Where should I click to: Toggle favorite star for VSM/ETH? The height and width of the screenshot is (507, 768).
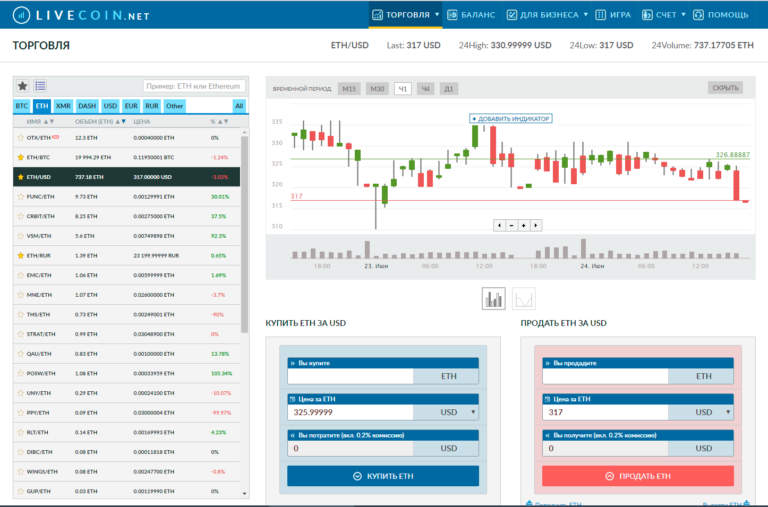21,236
